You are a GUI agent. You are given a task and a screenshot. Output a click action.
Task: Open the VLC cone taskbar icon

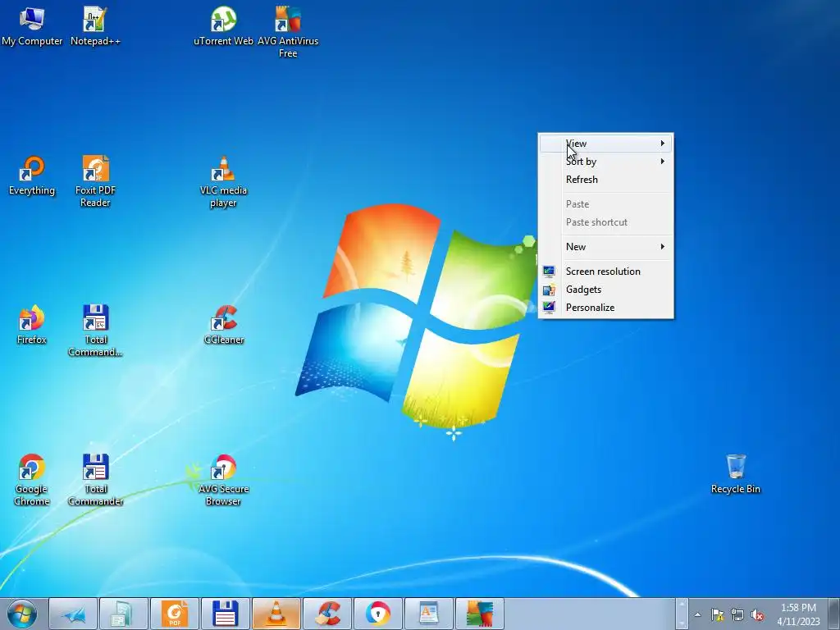pyautogui.click(x=276, y=614)
